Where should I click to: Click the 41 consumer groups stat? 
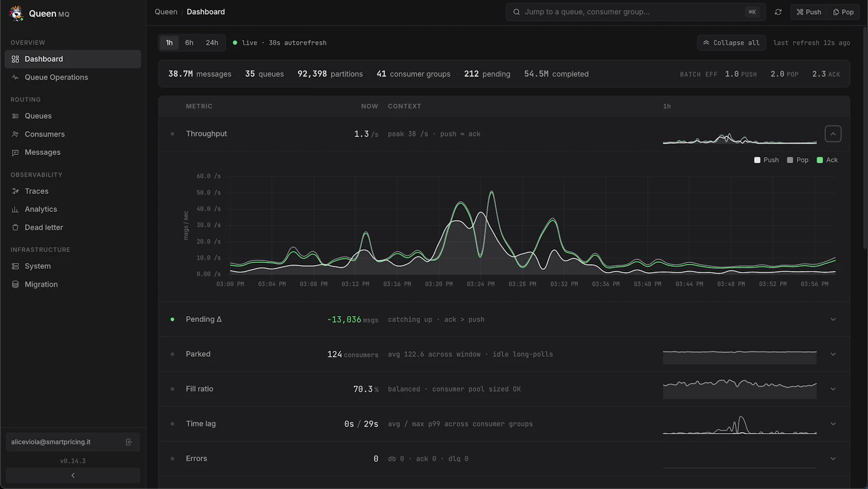[x=413, y=74]
